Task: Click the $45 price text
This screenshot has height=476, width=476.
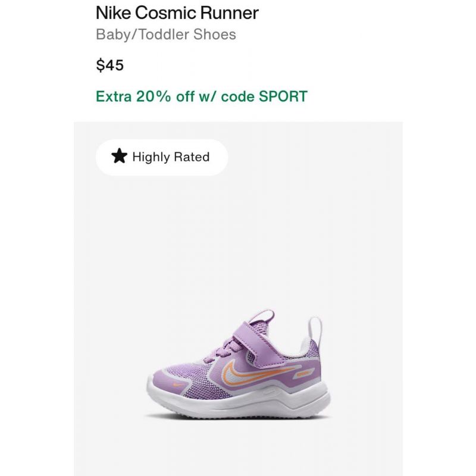Action: 109,65
